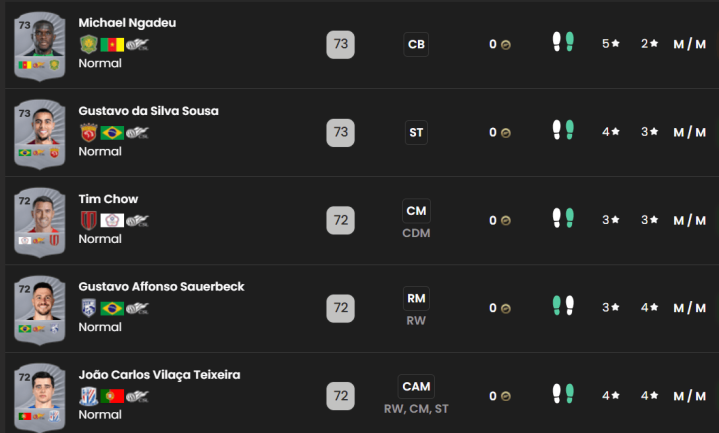Click the Portugal flag under João Carlos Vilaça Teixeira

[112, 395]
